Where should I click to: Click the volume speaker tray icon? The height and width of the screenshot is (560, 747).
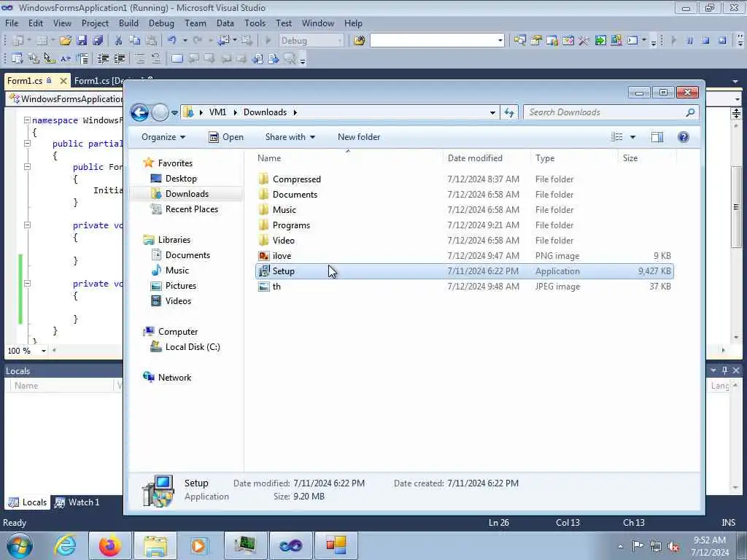673,546
